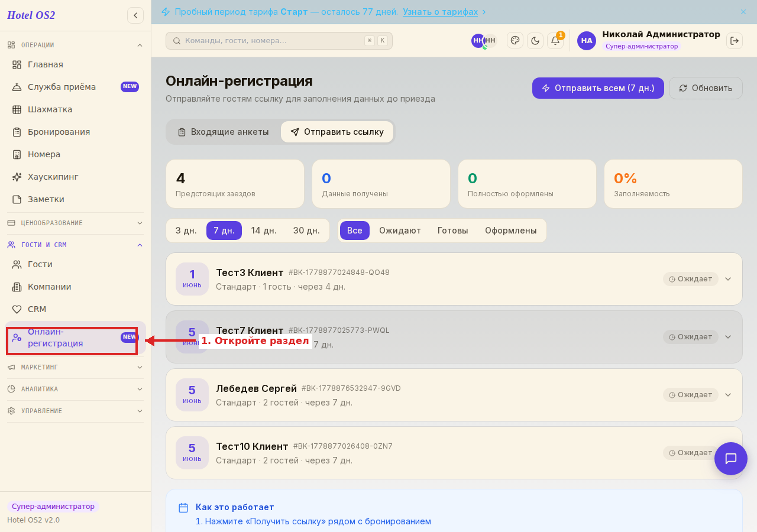
Task: Click Отправить всем (7 дн.) button
Action: (598, 88)
